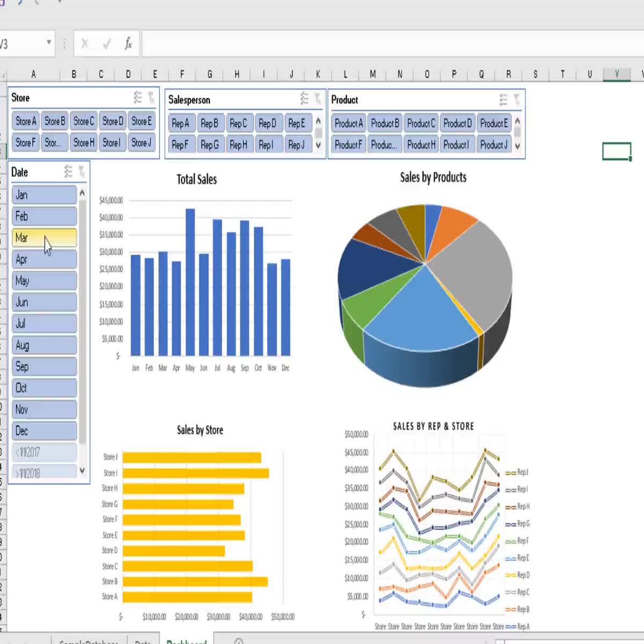Select column L header
The height and width of the screenshot is (644, 644).
[345, 74]
